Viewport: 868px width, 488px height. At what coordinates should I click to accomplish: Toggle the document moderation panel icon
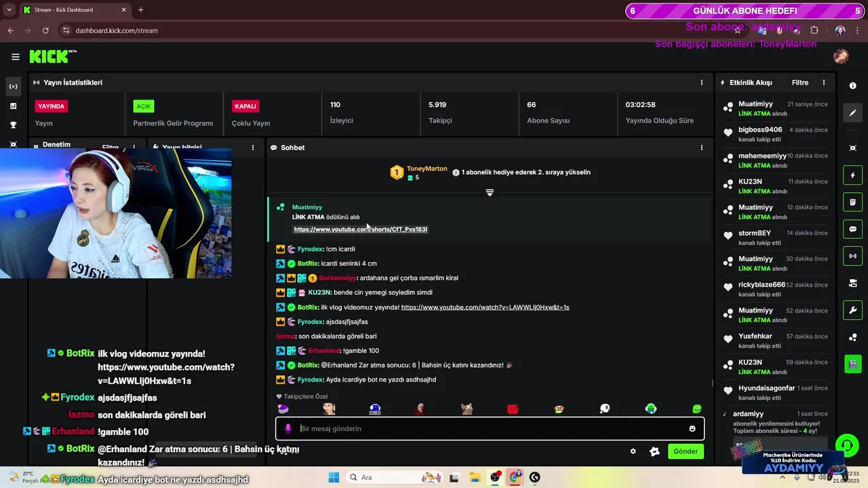853,203
